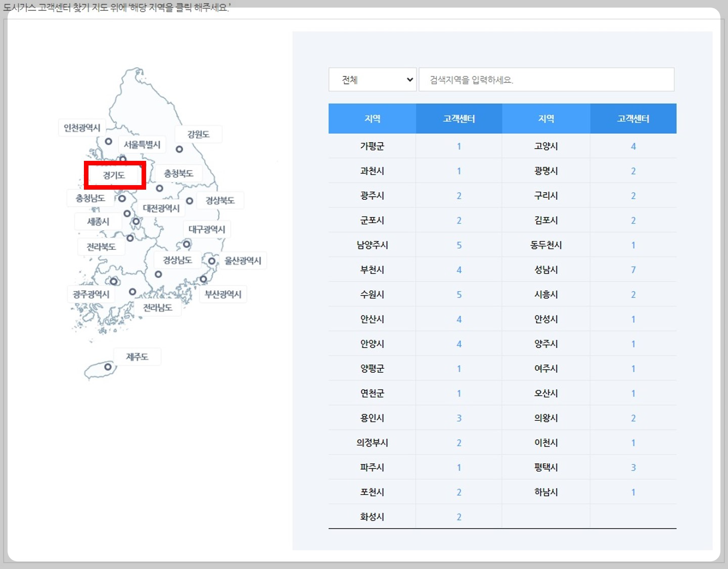Image resolution: width=728 pixels, height=569 pixels.
Task: Open customer center link 7 for 성남시
Action: coord(633,270)
